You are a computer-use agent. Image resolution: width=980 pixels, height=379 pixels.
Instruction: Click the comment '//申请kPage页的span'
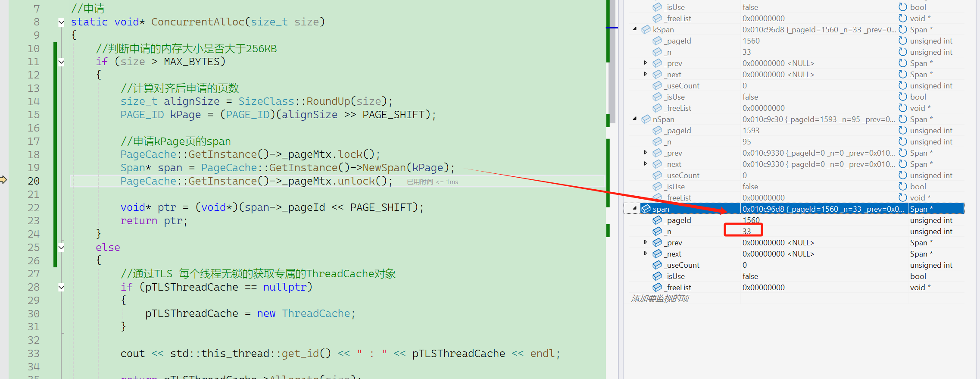pyautogui.click(x=175, y=141)
